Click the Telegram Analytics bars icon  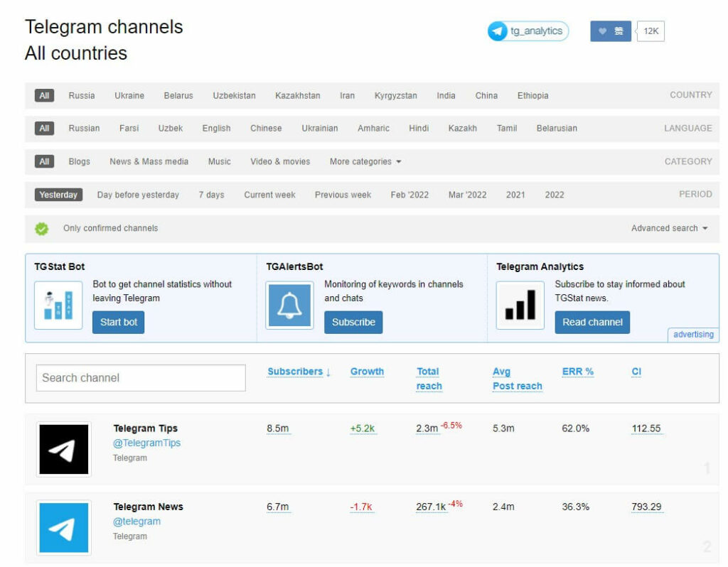pyautogui.click(x=520, y=306)
